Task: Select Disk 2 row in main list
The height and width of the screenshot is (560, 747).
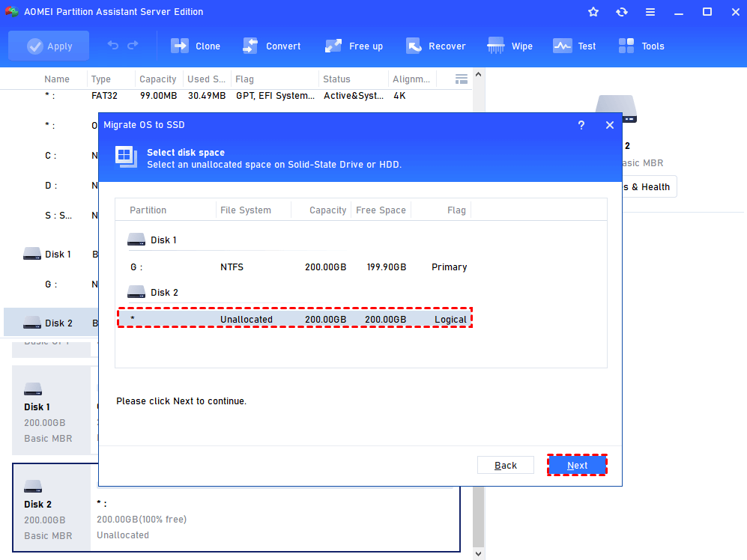Action: coord(50,323)
